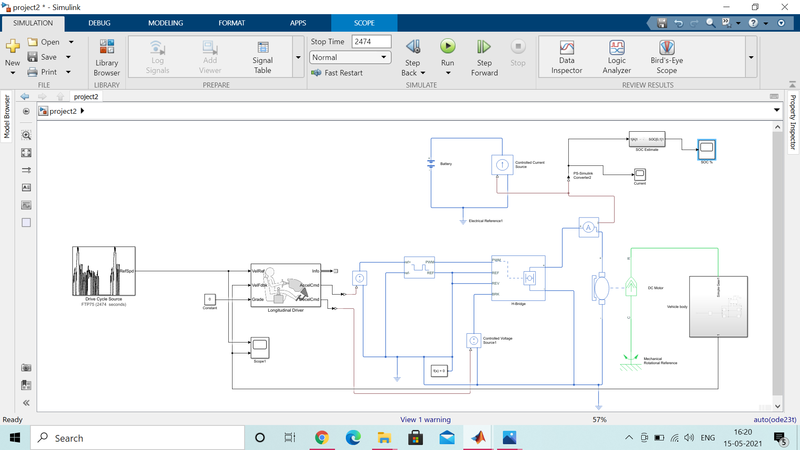Image resolution: width=800 pixels, height=450 pixels.
Task: Switch to the APPS tab
Action: coord(298,23)
